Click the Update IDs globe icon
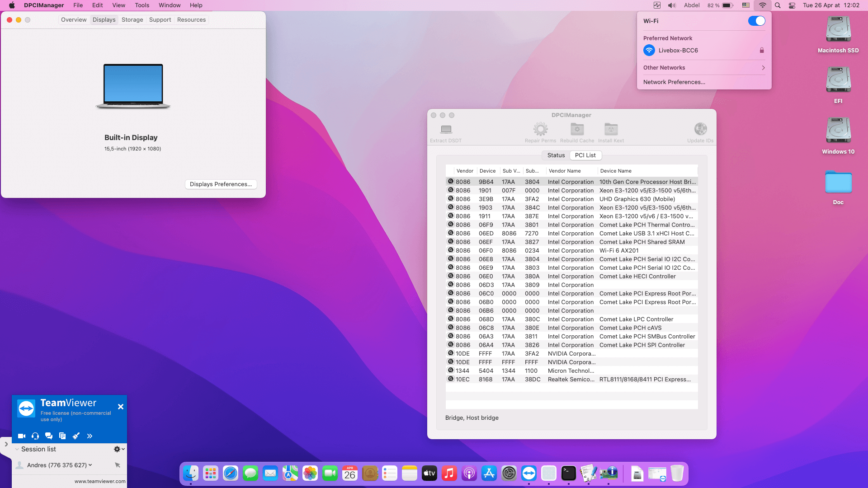Viewport: 868px width, 488px height. pyautogui.click(x=700, y=129)
